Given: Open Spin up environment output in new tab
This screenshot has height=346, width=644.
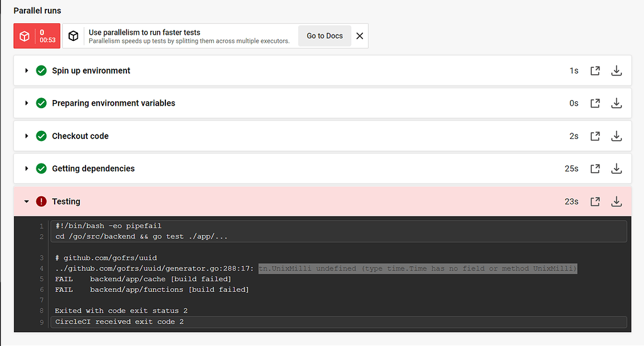Looking at the screenshot, I should coord(595,70).
